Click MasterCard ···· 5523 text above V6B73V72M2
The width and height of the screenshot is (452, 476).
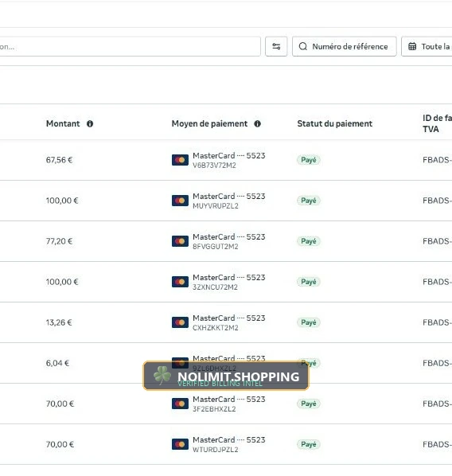point(229,156)
